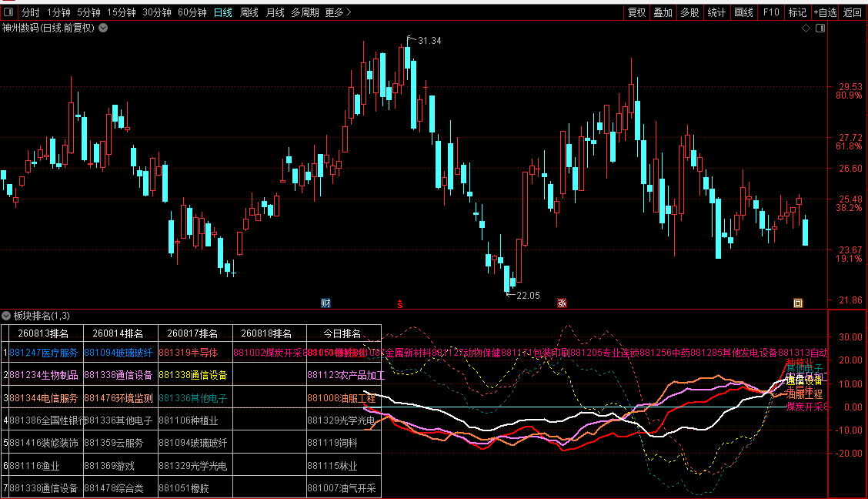The height and width of the screenshot is (499, 868).
Task: Click the 260817排名 column header
Action: (x=192, y=333)
